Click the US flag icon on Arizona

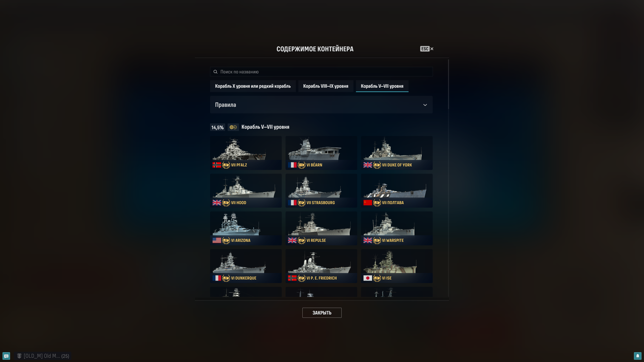217,240
